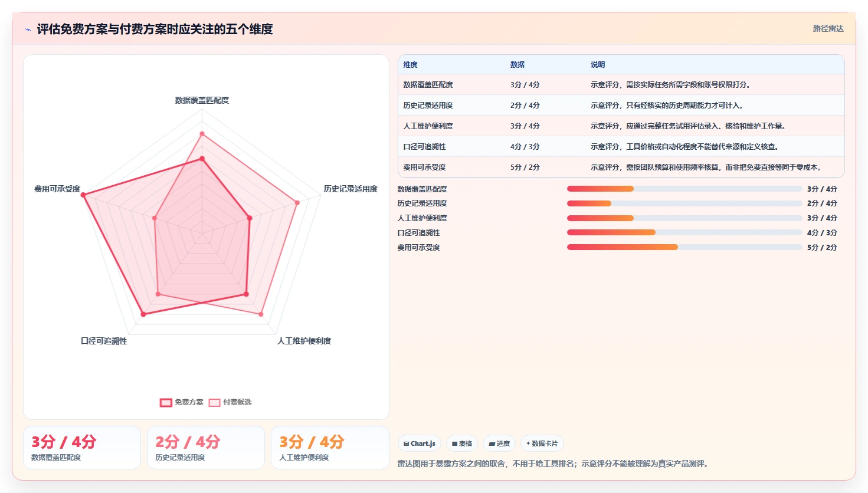Click the 人工维护便利度 progress bar
The width and height of the screenshot is (868, 493).
click(684, 218)
